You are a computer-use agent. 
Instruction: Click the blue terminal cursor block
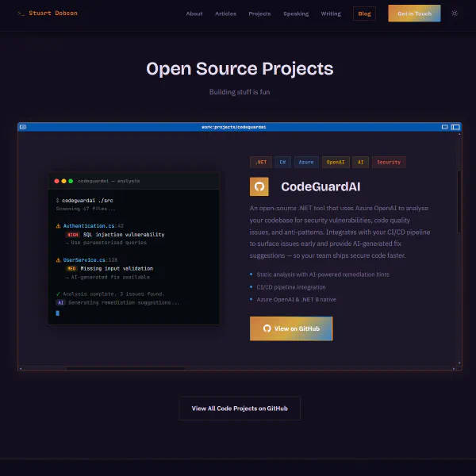pos(58,313)
